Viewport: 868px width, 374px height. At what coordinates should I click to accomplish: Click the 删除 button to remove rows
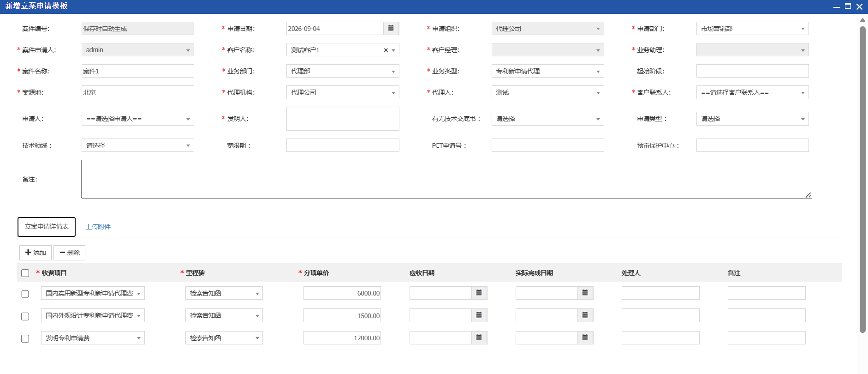(69, 253)
